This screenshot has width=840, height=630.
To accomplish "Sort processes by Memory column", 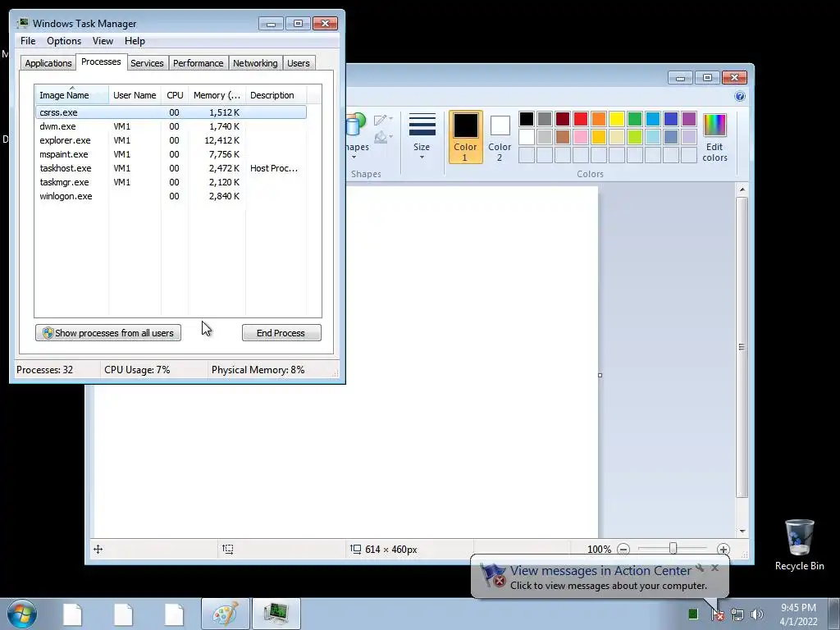I will 217,95.
